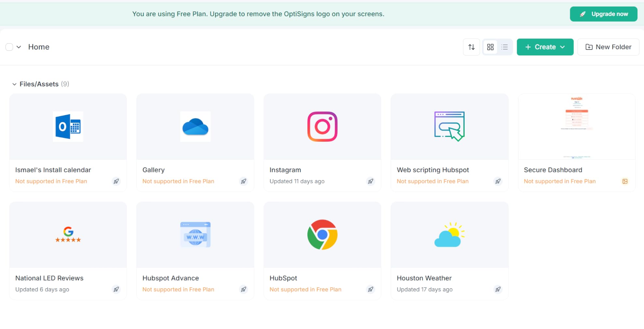Switch to grid view
Screen dimensions: 644x329
pos(490,47)
